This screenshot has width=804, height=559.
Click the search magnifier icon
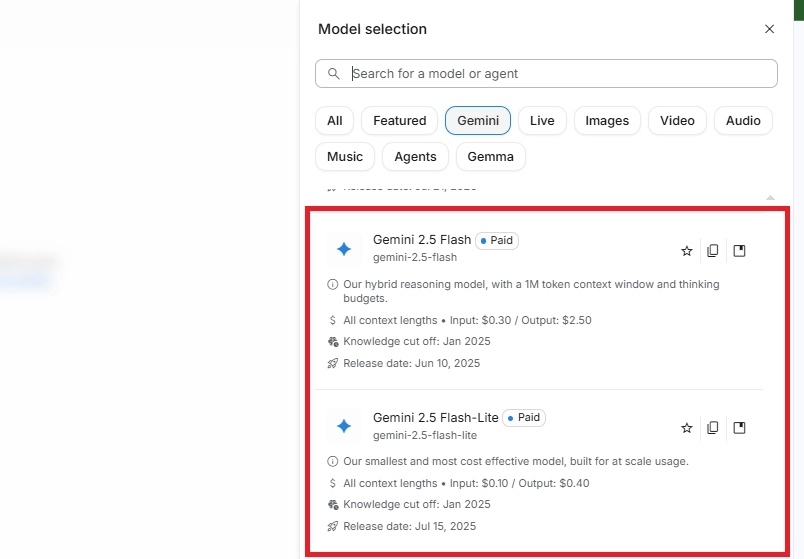click(334, 74)
